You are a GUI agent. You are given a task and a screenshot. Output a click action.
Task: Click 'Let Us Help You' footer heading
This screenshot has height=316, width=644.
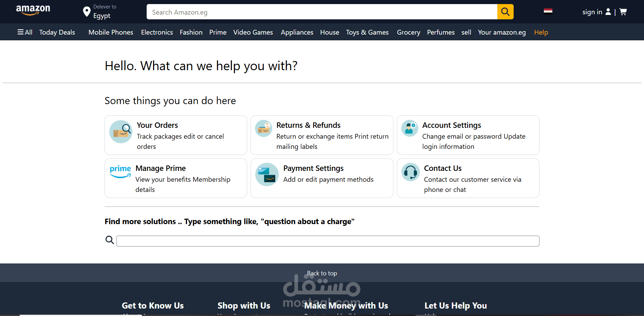click(456, 305)
